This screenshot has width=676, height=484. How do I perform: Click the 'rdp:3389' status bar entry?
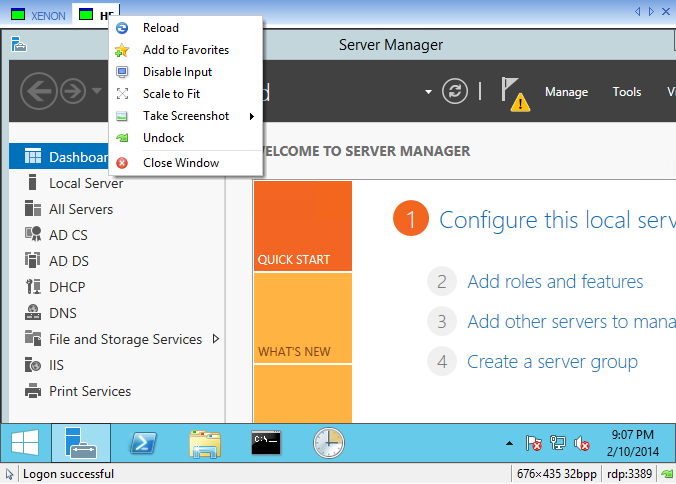click(x=629, y=474)
